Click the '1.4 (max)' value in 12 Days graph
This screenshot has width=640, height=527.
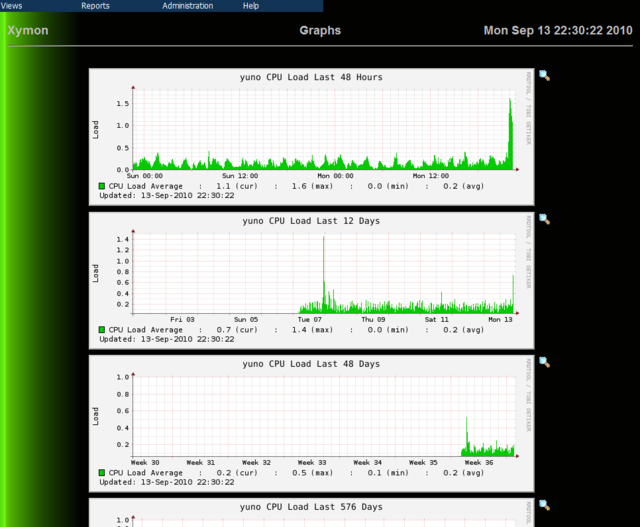312,330
